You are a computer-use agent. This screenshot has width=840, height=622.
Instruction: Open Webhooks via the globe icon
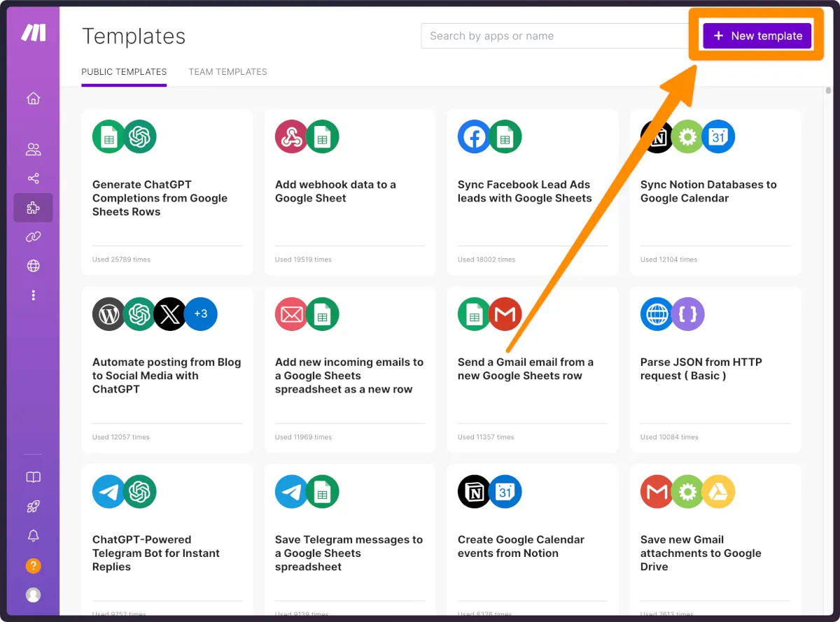(x=33, y=266)
